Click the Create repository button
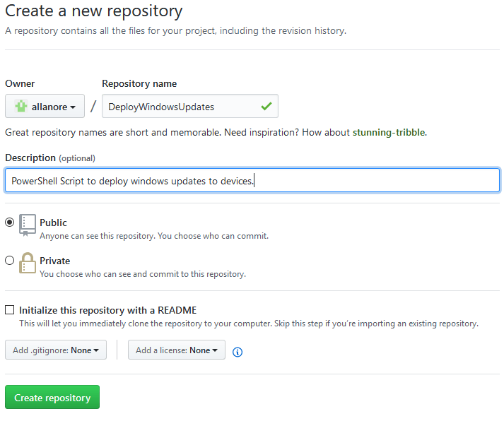 tap(52, 397)
